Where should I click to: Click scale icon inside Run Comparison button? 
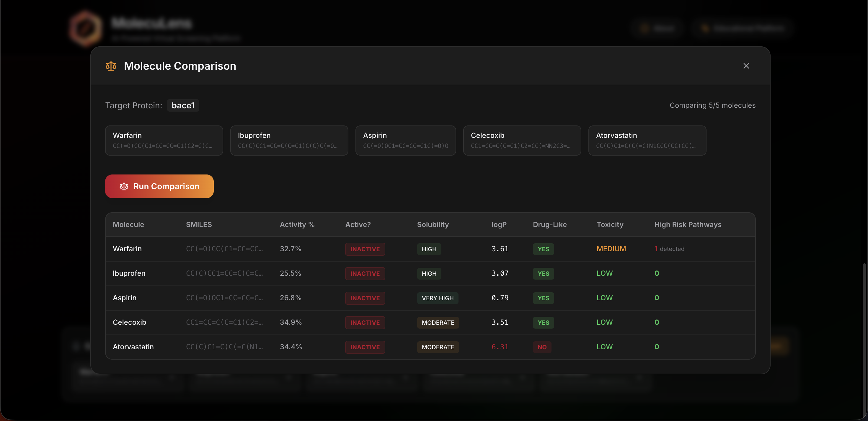(124, 186)
